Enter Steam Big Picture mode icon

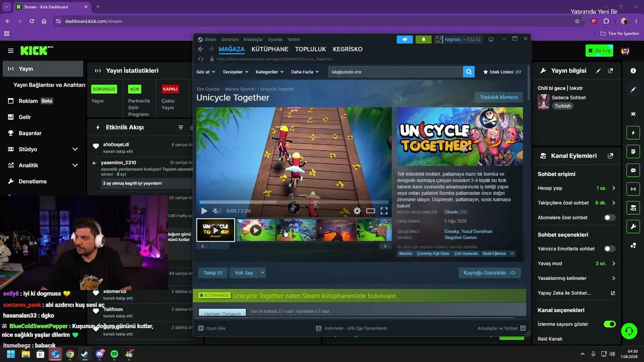pos(491,39)
